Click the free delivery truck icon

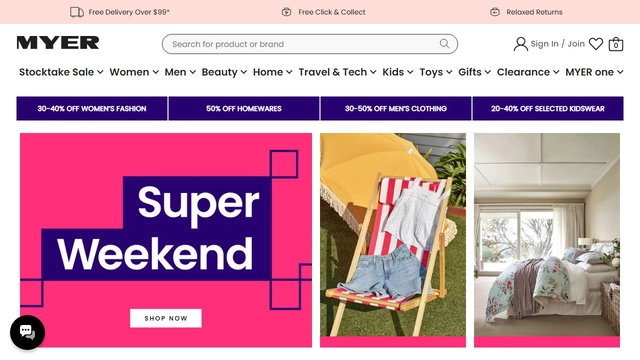[x=77, y=12]
